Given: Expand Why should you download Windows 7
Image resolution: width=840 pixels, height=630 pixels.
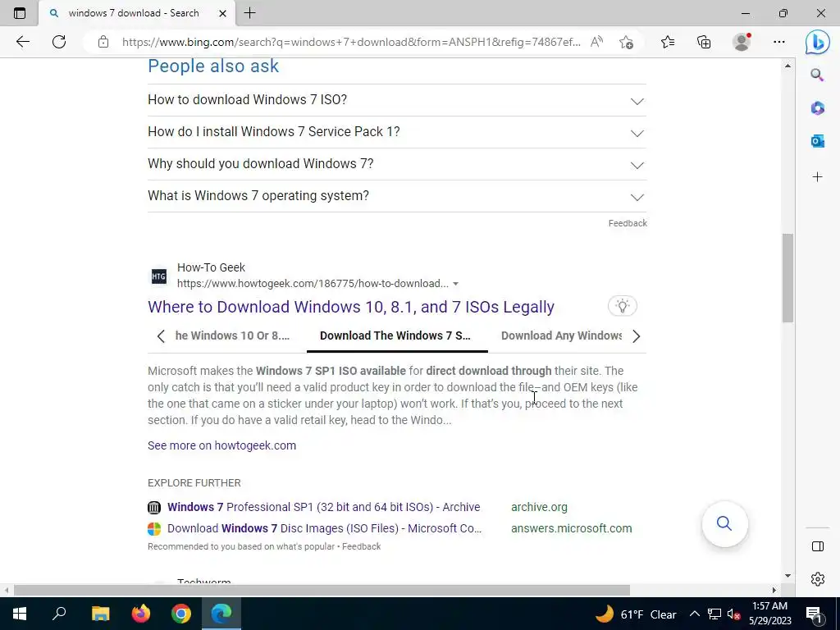Looking at the screenshot, I should tap(397, 164).
